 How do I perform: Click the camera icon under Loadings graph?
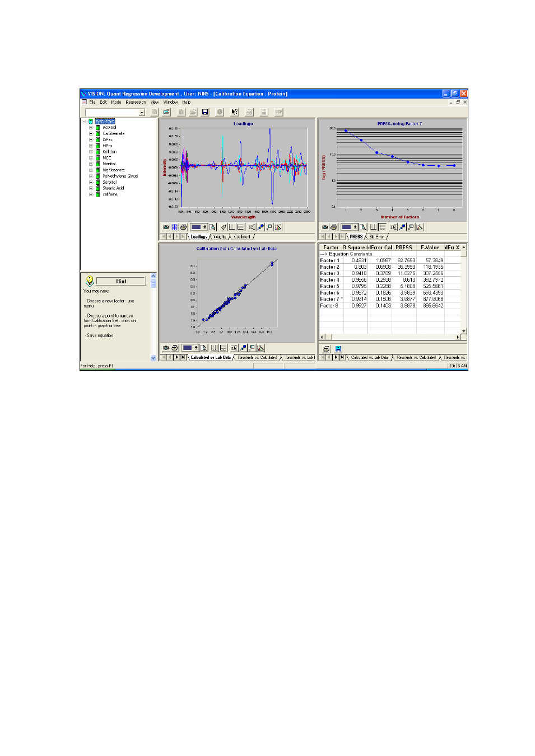pyautogui.click(x=166, y=227)
